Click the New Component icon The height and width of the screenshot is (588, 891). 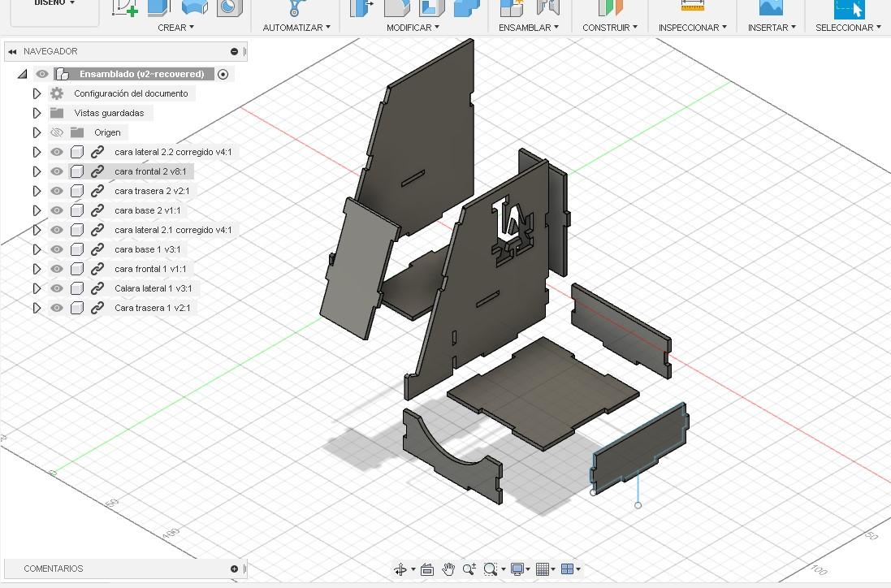pyautogui.click(x=512, y=7)
